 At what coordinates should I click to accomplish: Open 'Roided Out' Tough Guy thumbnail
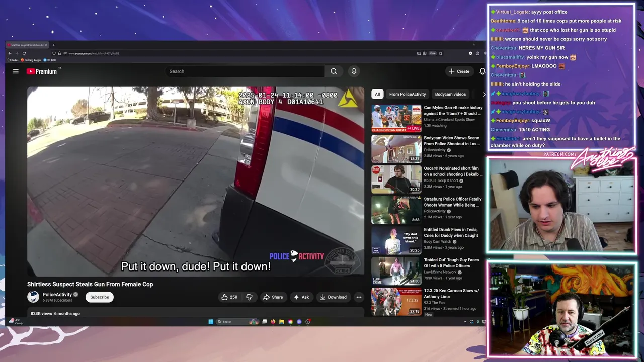(396, 271)
